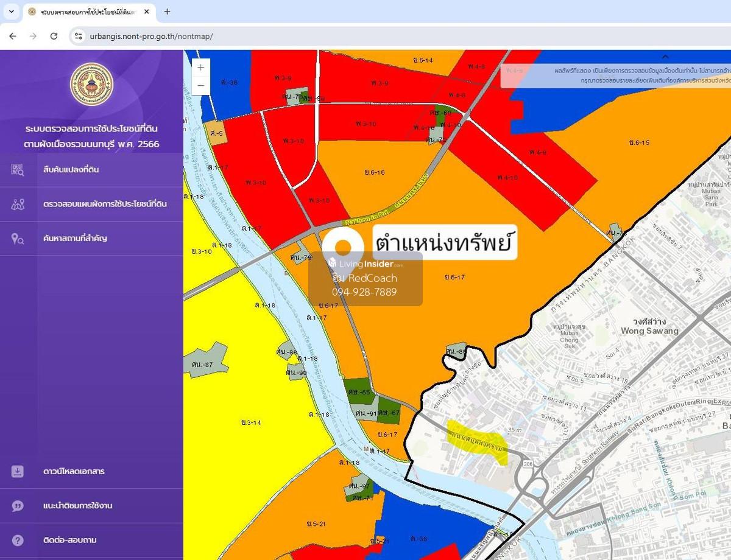Click the usage feedback chat icon
This screenshot has width=731, height=560.
[18, 506]
